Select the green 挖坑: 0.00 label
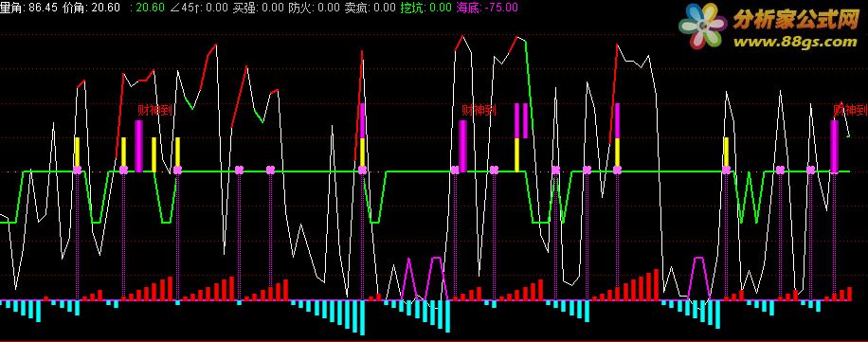 coord(426,8)
